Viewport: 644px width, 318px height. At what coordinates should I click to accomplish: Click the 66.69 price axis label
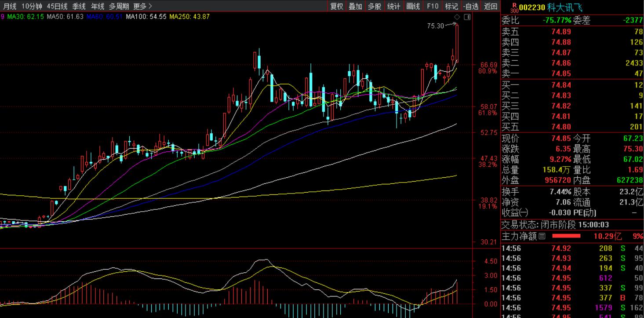click(488, 65)
